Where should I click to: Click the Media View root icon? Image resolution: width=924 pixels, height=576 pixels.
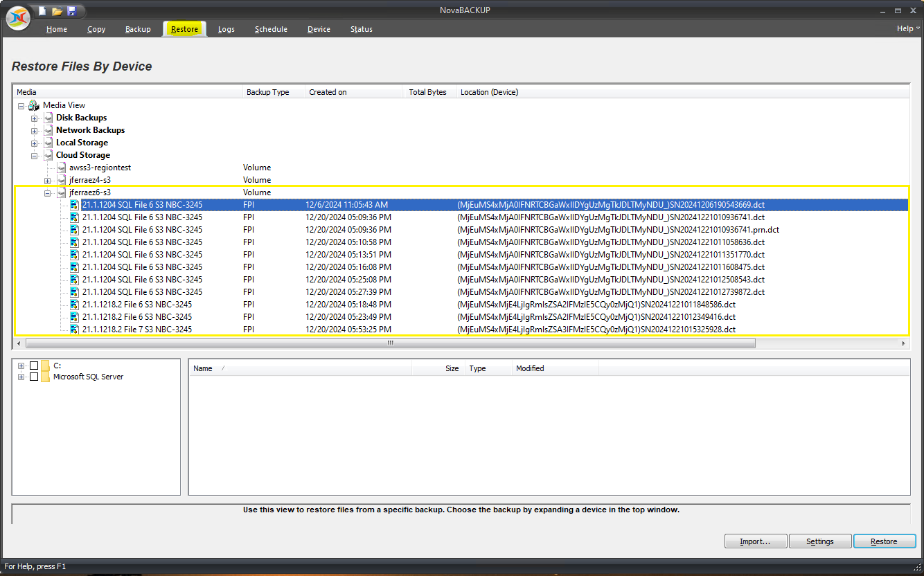34,105
